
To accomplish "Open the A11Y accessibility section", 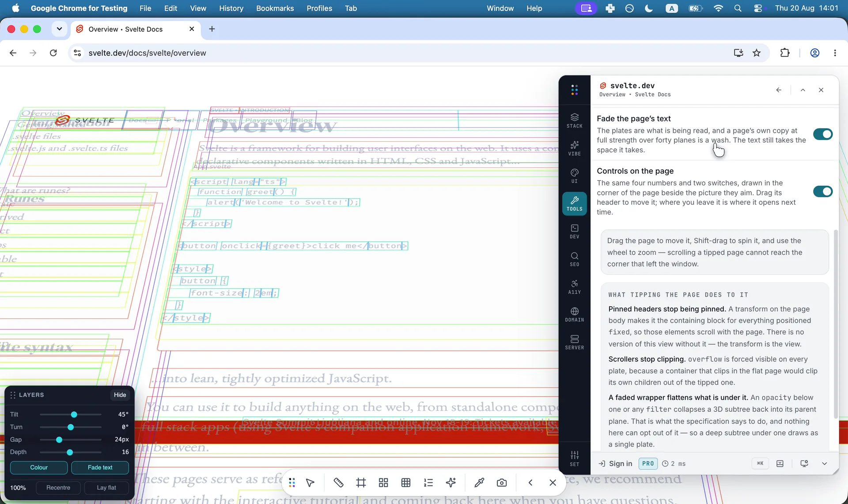I will (574, 287).
